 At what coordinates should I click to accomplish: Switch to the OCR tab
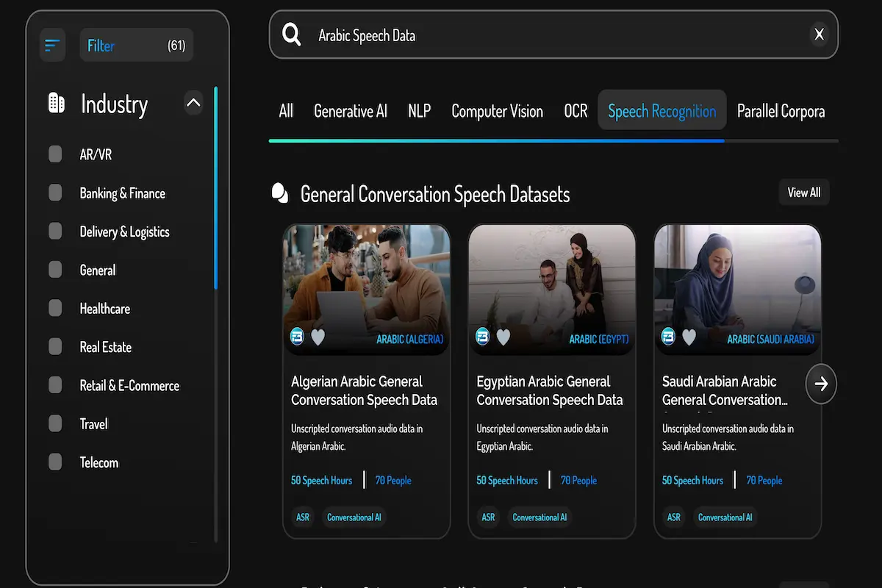click(576, 111)
